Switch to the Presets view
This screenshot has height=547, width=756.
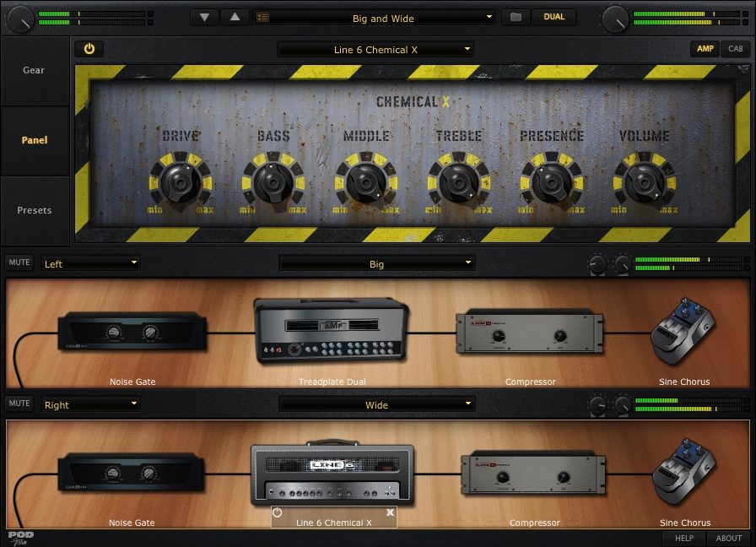[35, 210]
